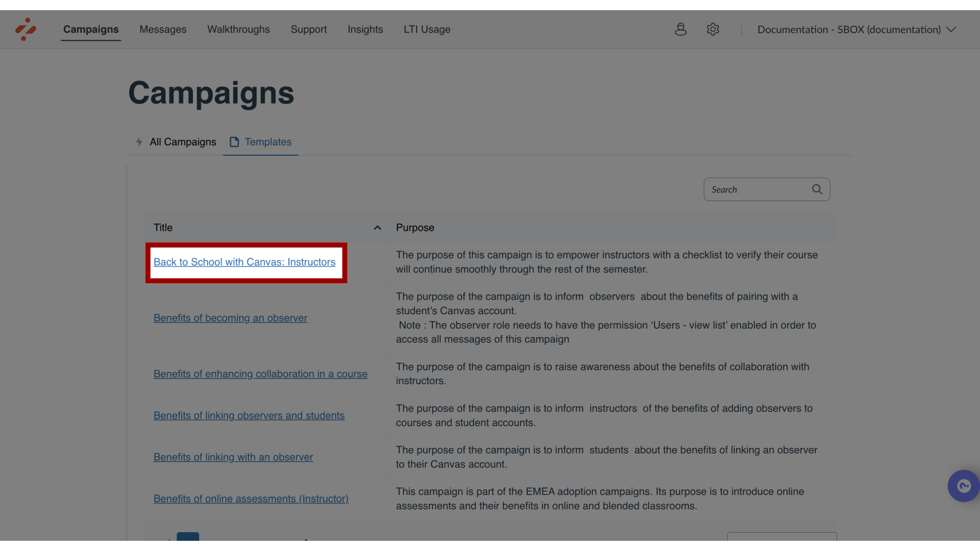Click the Messages navigation icon
Image resolution: width=980 pixels, height=551 pixels.
pos(163,30)
